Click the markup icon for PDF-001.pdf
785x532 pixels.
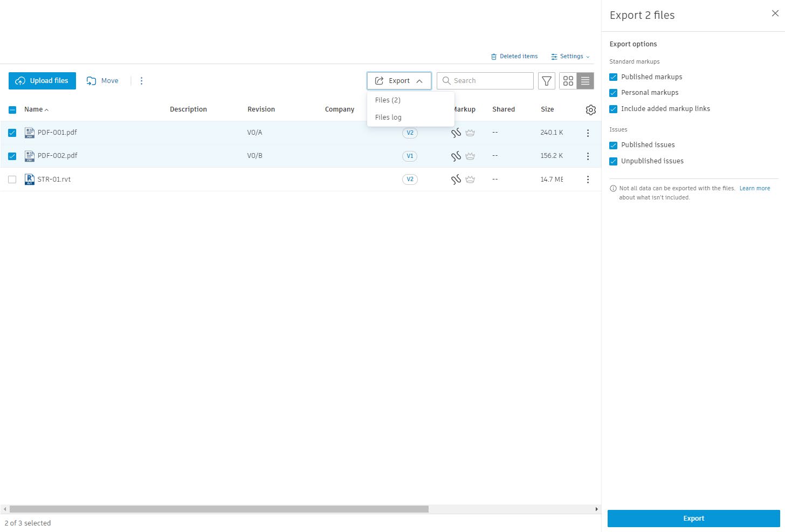[x=456, y=133]
